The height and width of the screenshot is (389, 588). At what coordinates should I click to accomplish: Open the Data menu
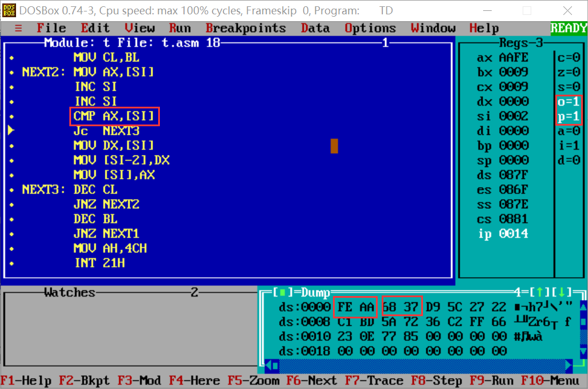pyautogui.click(x=315, y=28)
